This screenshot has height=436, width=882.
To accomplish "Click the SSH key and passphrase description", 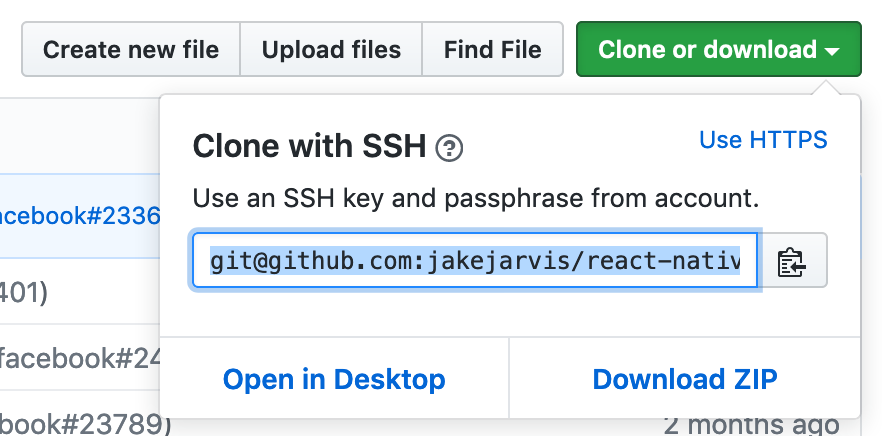I will pos(475,197).
